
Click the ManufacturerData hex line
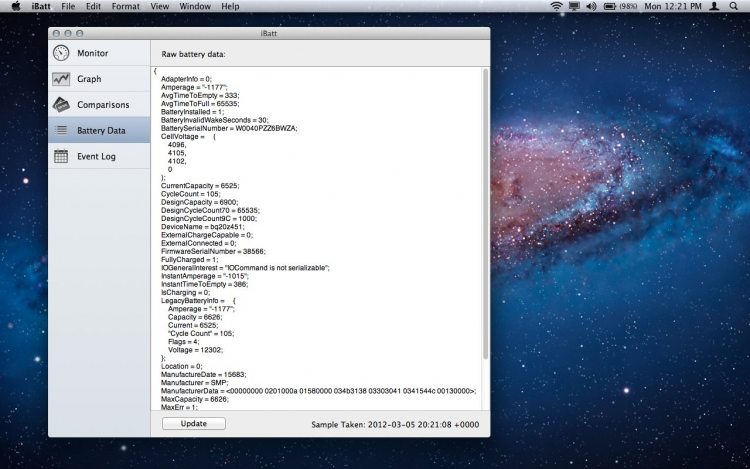[318, 391]
